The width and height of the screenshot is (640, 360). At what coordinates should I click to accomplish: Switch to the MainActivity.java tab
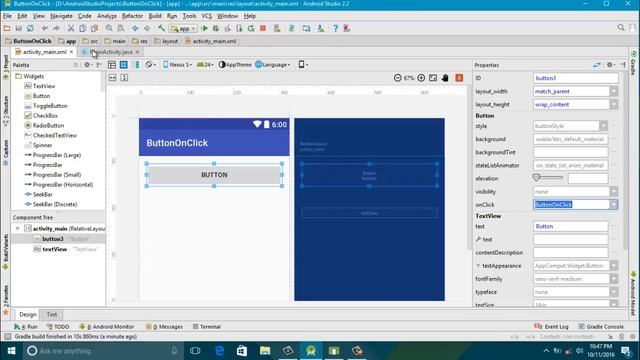(x=111, y=52)
